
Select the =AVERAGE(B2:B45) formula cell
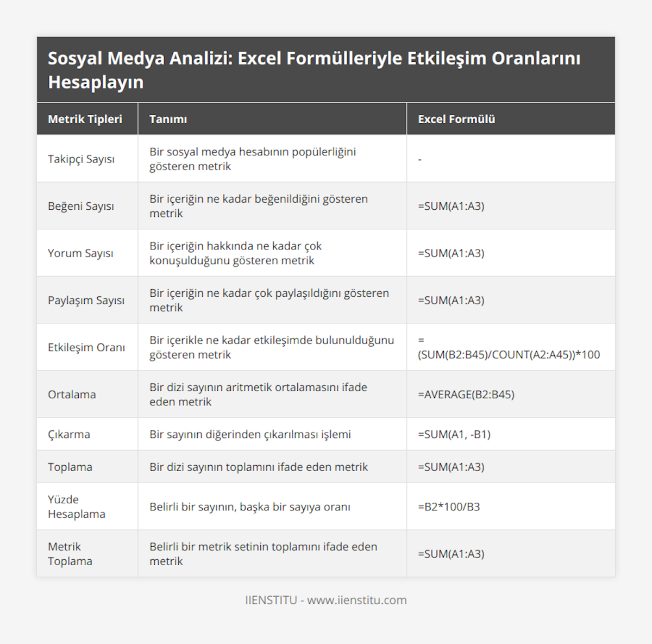click(x=466, y=395)
